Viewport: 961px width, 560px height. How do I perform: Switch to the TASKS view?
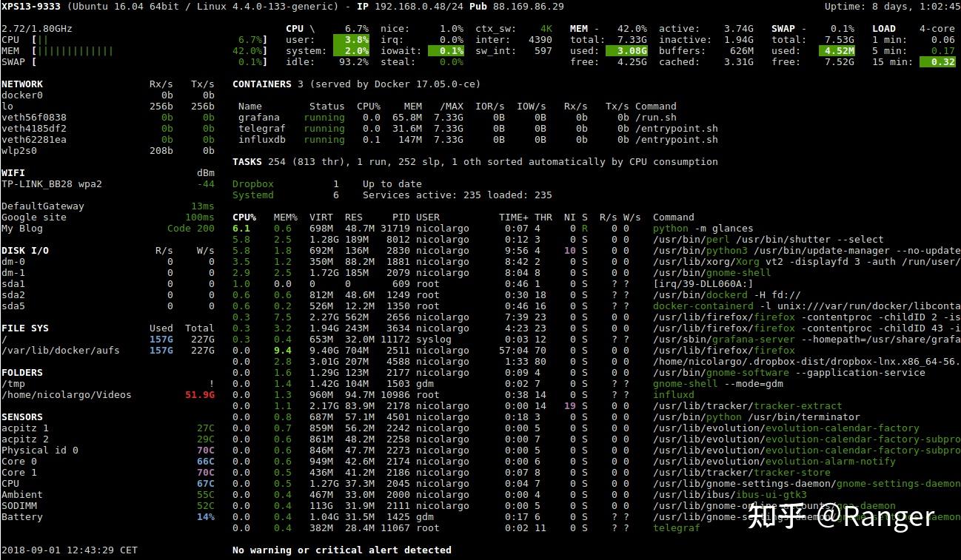coord(246,161)
